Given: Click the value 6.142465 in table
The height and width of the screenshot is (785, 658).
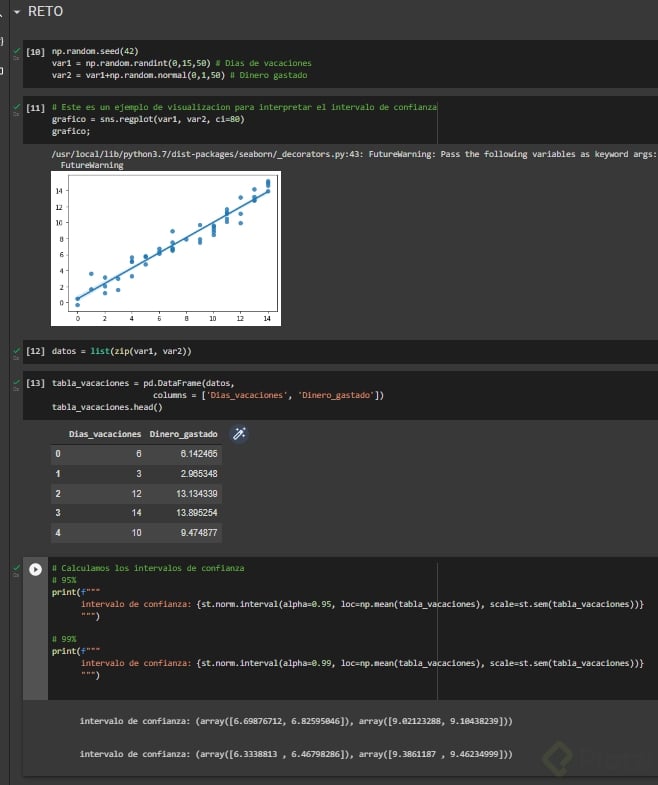Looking at the screenshot, I should [199, 454].
